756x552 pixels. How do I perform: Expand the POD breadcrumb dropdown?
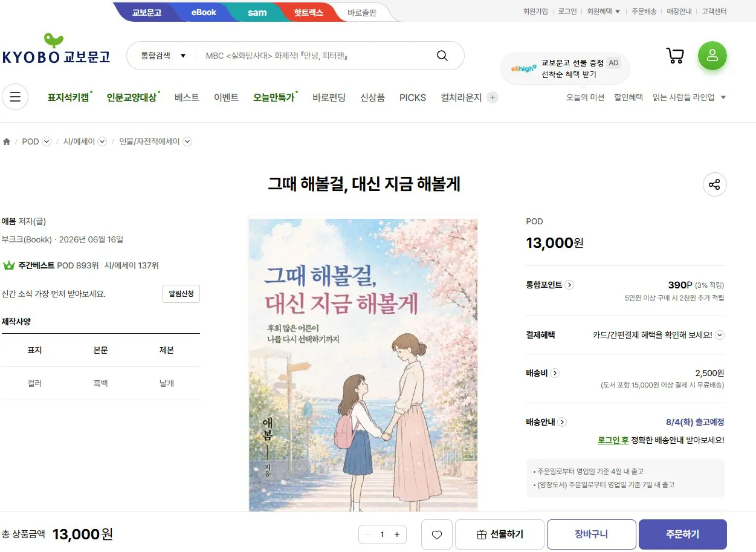47,141
